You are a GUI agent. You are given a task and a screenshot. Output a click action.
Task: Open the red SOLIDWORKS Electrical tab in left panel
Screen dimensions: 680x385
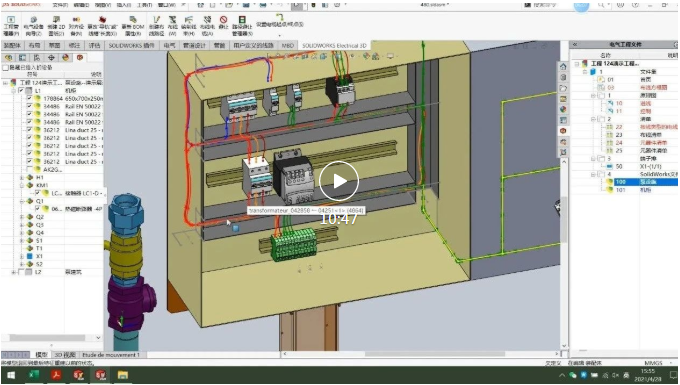[80, 58]
